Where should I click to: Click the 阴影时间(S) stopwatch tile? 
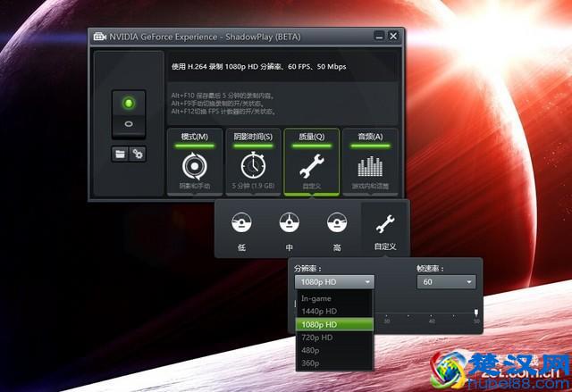[252, 162]
